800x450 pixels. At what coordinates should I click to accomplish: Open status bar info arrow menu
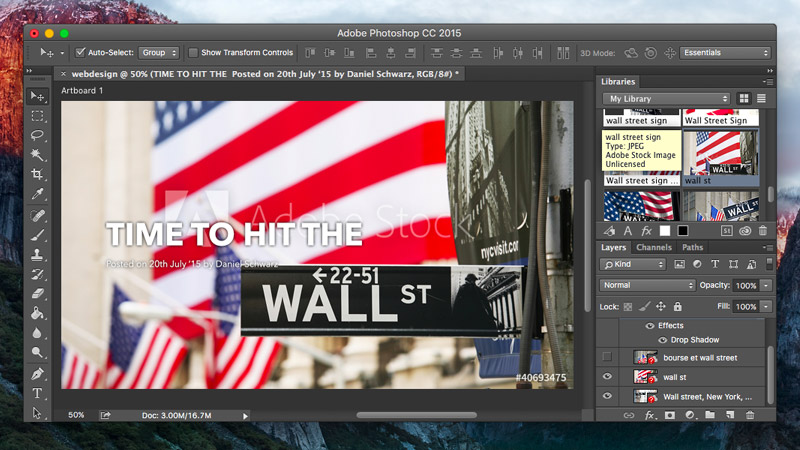(x=245, y=416)
